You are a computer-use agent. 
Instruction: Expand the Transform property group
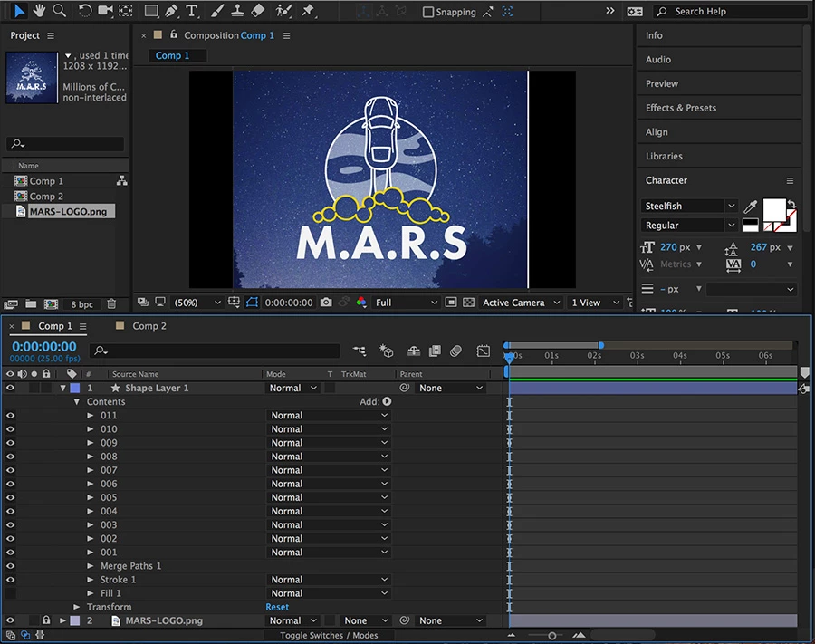(x=76, y=607)
